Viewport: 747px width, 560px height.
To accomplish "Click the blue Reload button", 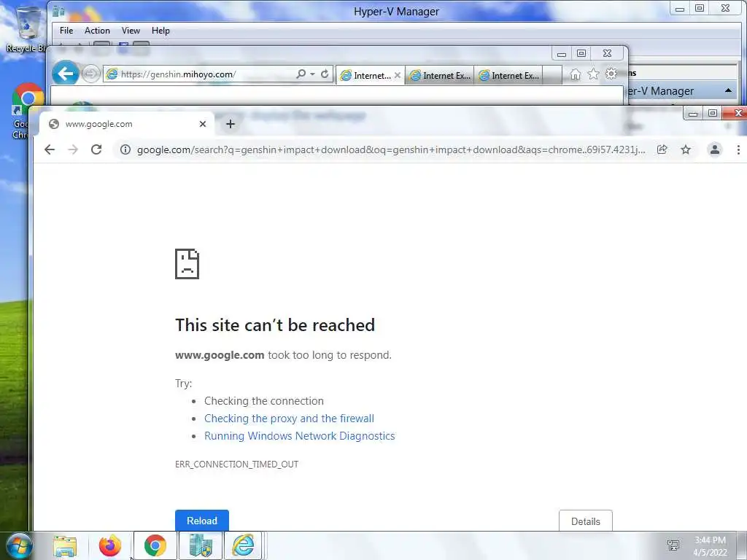I will point(202,521).
